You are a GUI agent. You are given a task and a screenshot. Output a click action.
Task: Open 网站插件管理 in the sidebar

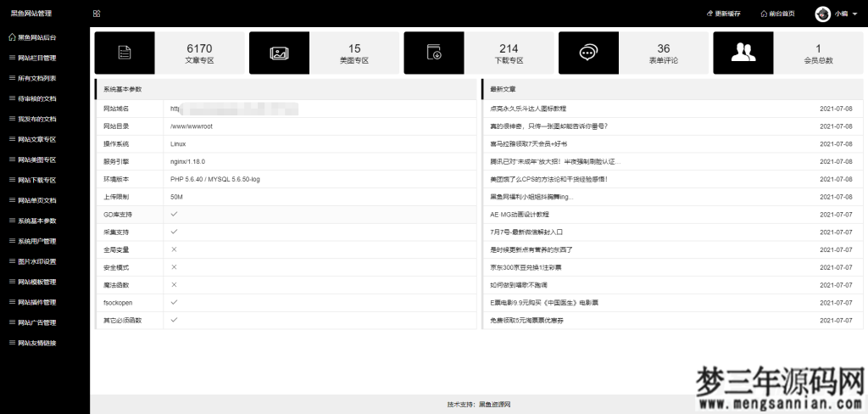33,302
